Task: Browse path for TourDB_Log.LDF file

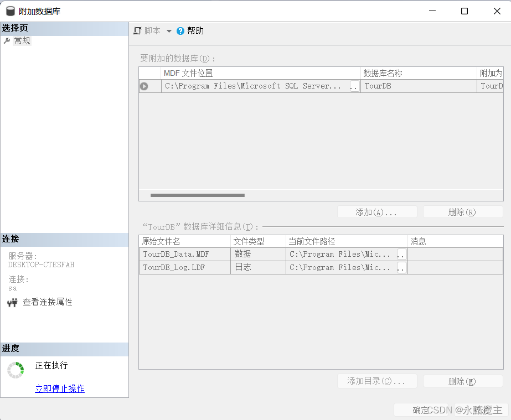Action: tap(401, 268)
